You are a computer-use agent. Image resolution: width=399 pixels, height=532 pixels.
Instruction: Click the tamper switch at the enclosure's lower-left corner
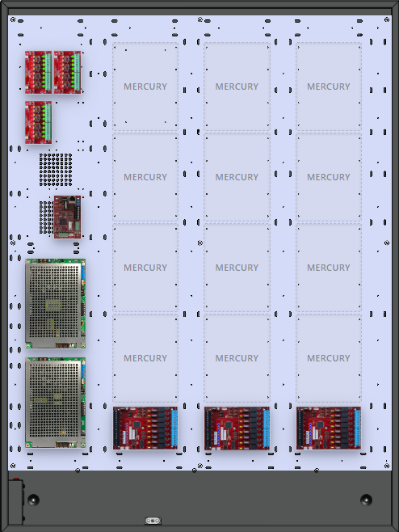[16, 501]
